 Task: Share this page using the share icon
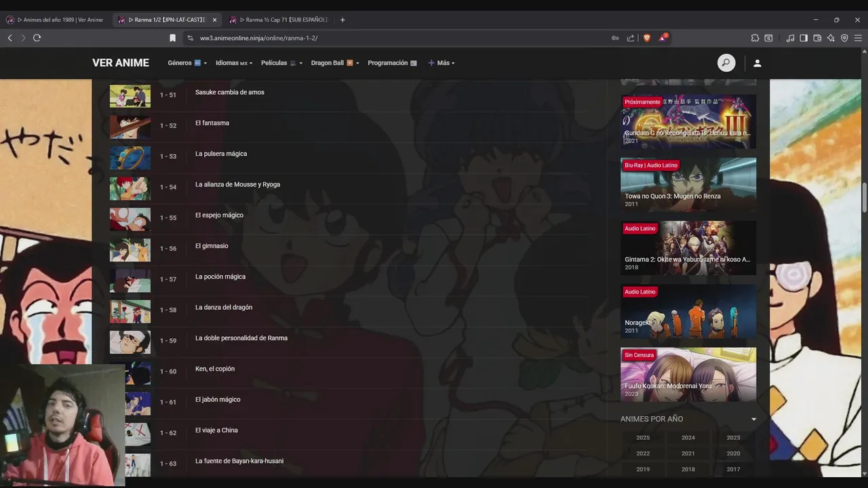click(631, 38)
